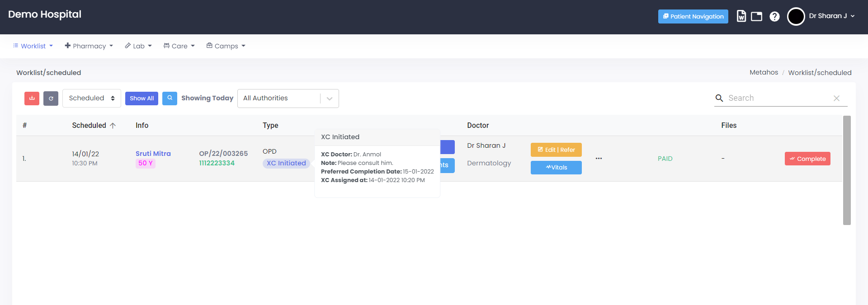
Task: Click into the Search input field
Action: coord(778,98)
